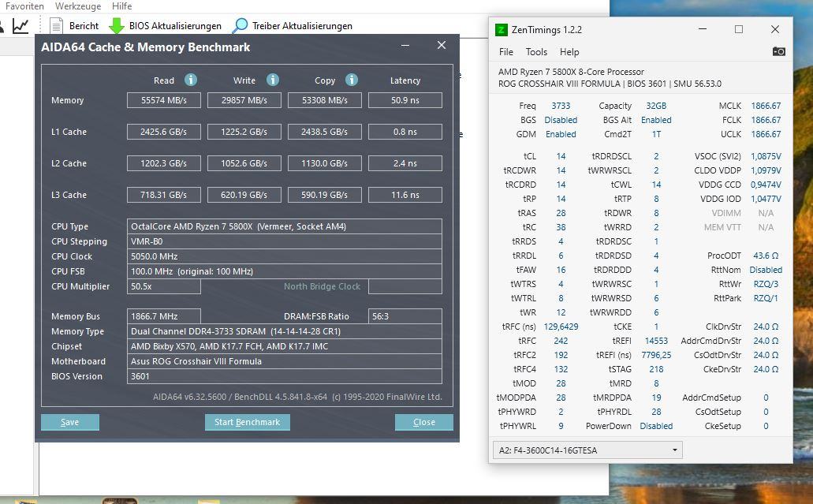Click the BGS Disabled value

click(x=561, y=120)
